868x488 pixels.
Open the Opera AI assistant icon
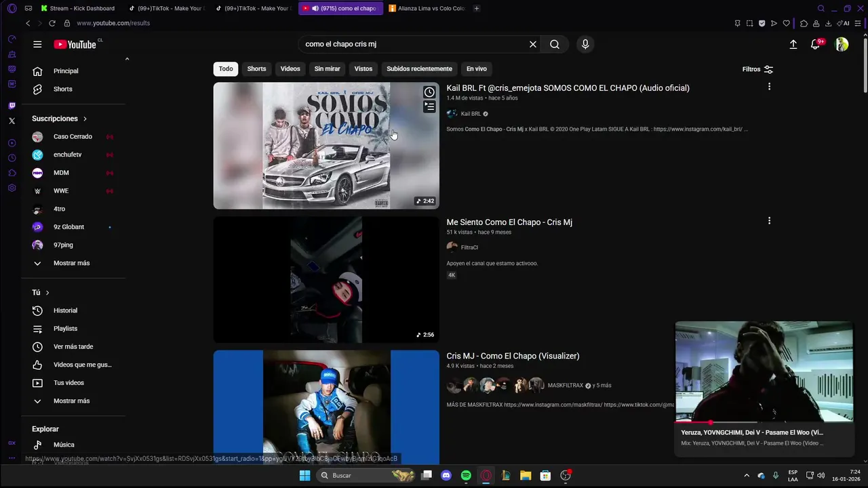(x=843, y=23)
